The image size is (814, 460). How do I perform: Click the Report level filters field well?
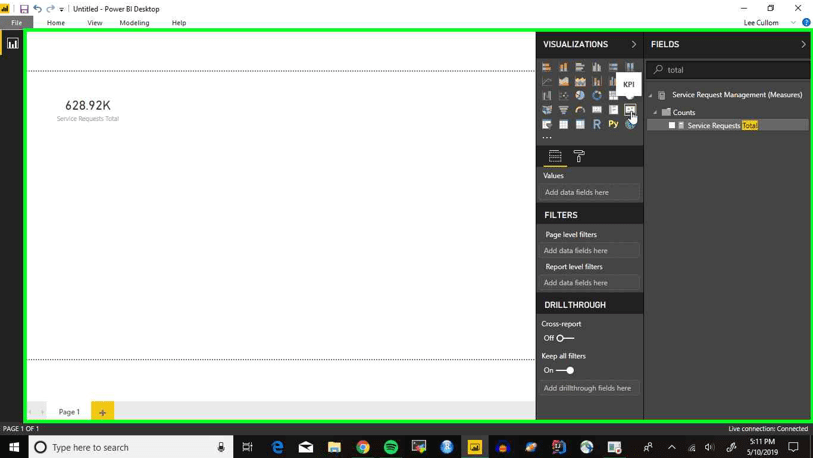click(x=589, y=282)
